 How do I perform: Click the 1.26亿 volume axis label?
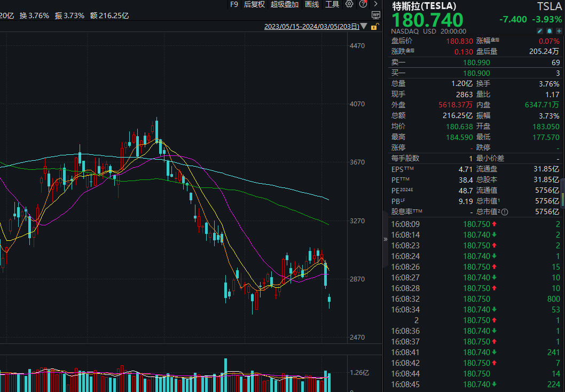pyautogui.click(x=359, y=373)
